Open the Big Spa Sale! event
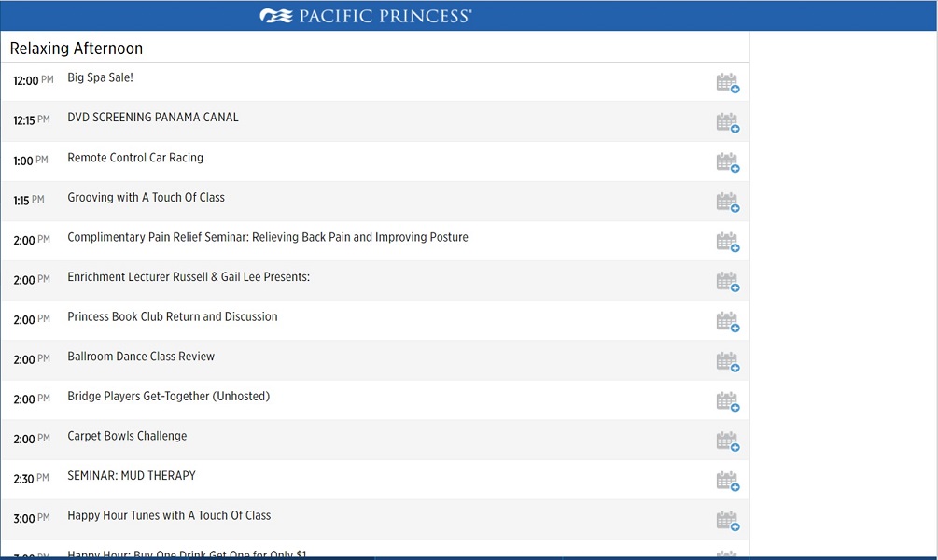The width and height of the screenshot is (938, 560). tap(100, 78)
